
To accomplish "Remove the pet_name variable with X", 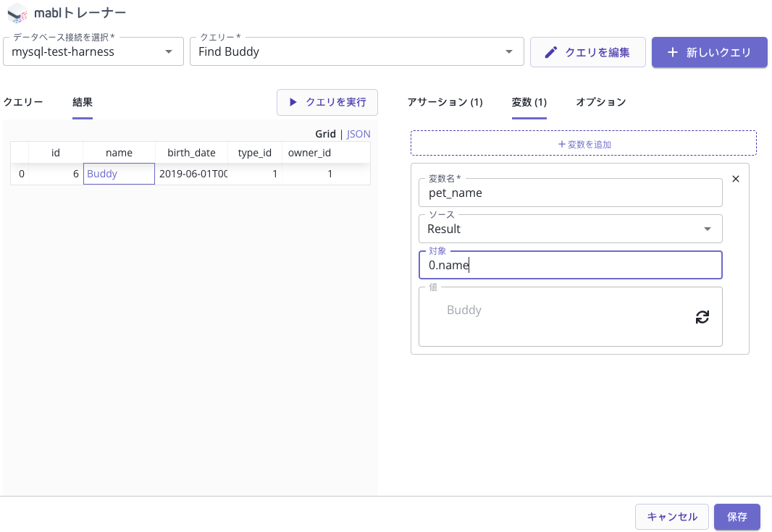I will click(736, 179).
